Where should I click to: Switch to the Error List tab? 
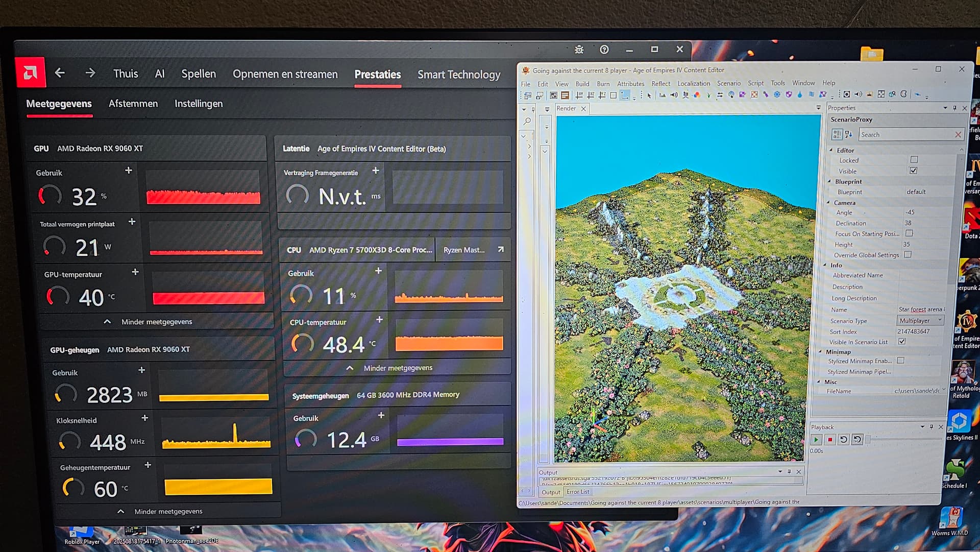pyautogui.click(x=578, y=492)
